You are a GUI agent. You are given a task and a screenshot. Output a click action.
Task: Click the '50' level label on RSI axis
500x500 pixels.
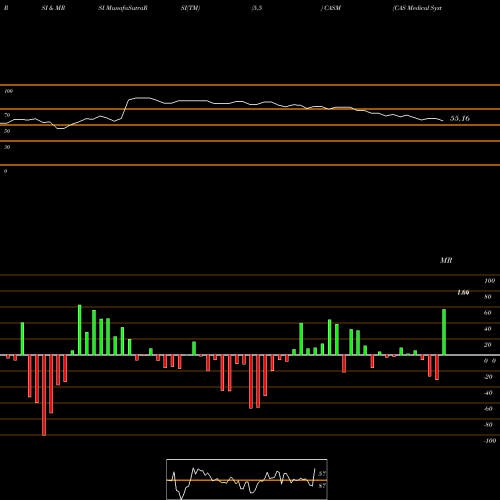tap(7, 131)
